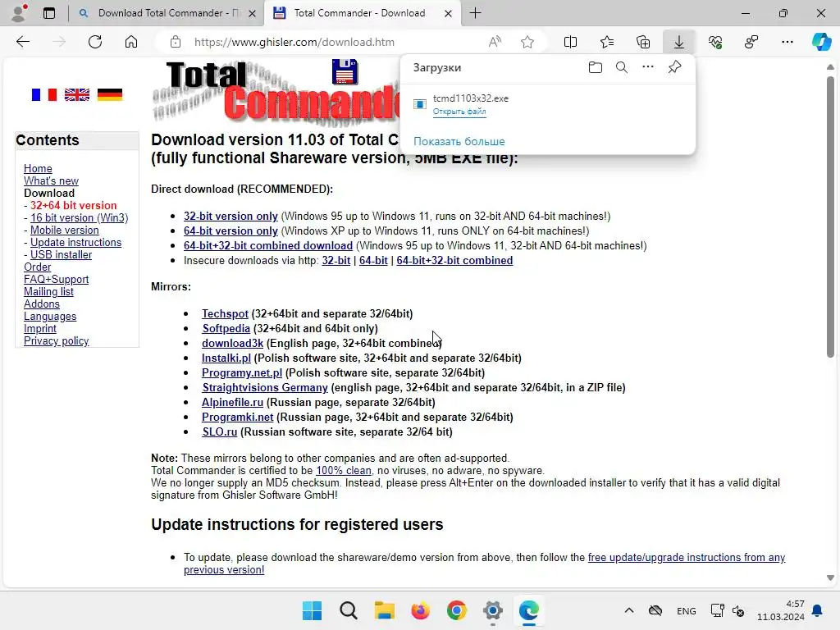Open the '100% clean' certification link
The image size is (840, 630).
[x=344, y=470]
